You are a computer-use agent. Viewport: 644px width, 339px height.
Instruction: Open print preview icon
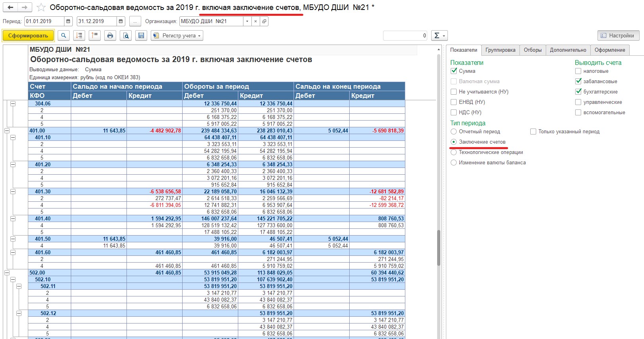click(x=126, y=36)
